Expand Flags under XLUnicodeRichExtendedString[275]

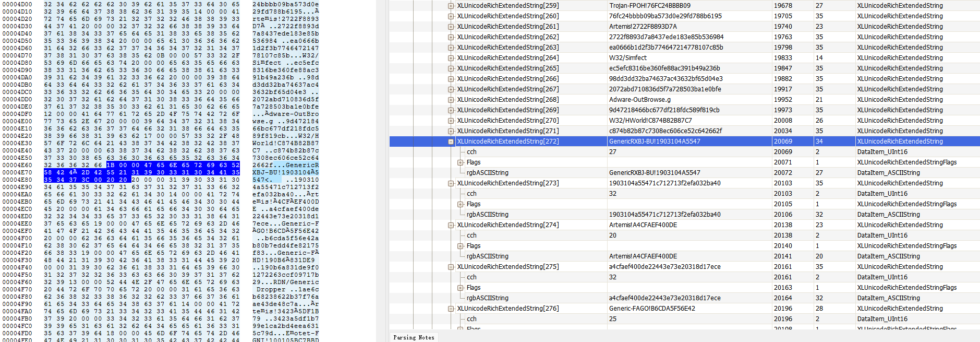tap(460, 288)
